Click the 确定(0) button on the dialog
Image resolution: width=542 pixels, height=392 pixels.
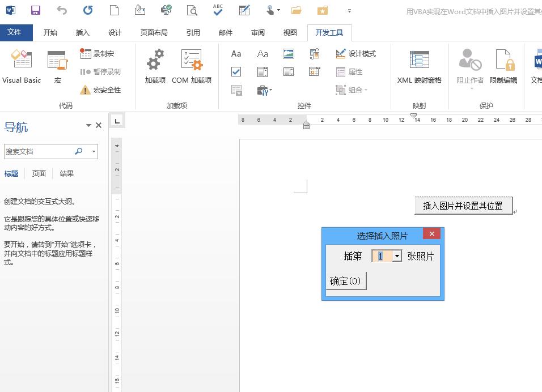click(x=346, y=281)
